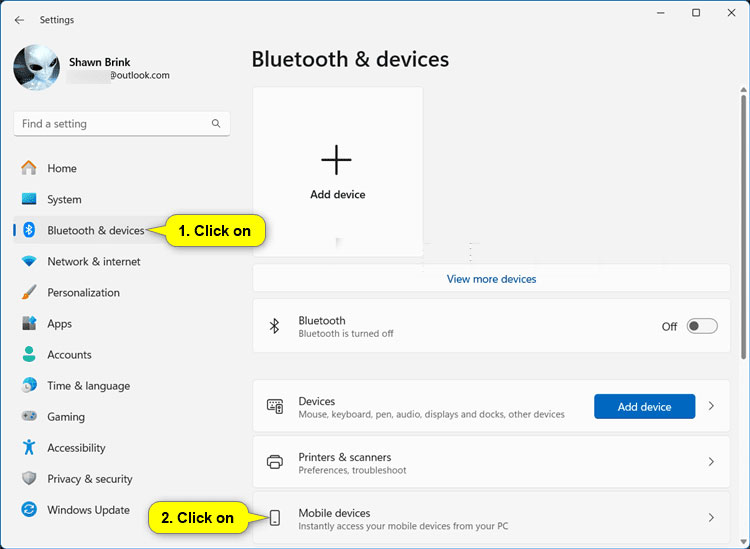Click the Accounts person icon
750x549 pixels.
(x=29, y=354)
